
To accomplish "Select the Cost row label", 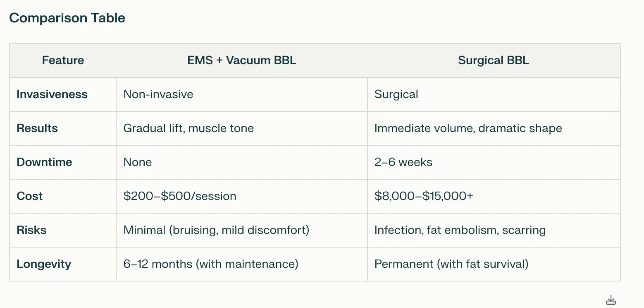I will (30, 196).
